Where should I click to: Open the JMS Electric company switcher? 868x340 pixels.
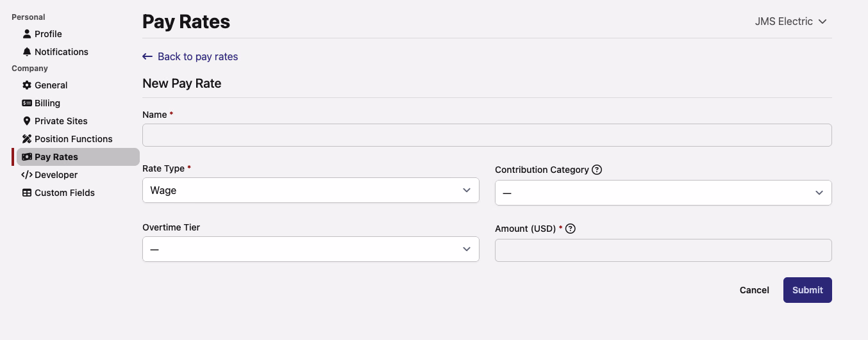click(791, 22)
